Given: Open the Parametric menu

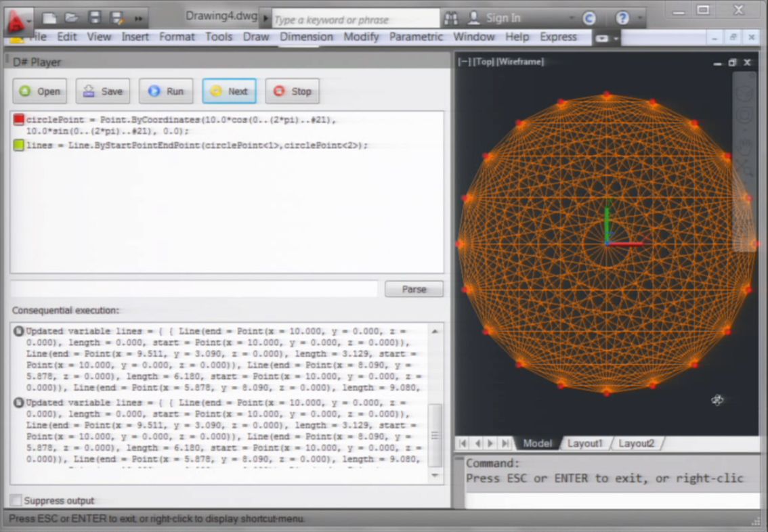Looking at the screenshot, I should pyautogui.click(x=416, y=37).
